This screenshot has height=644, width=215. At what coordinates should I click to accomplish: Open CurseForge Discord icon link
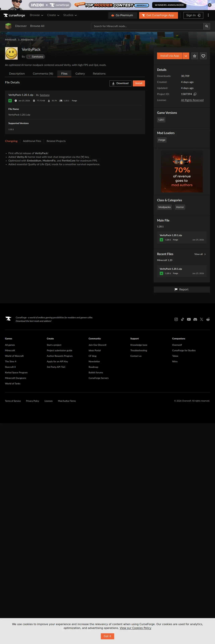(195, 319)
